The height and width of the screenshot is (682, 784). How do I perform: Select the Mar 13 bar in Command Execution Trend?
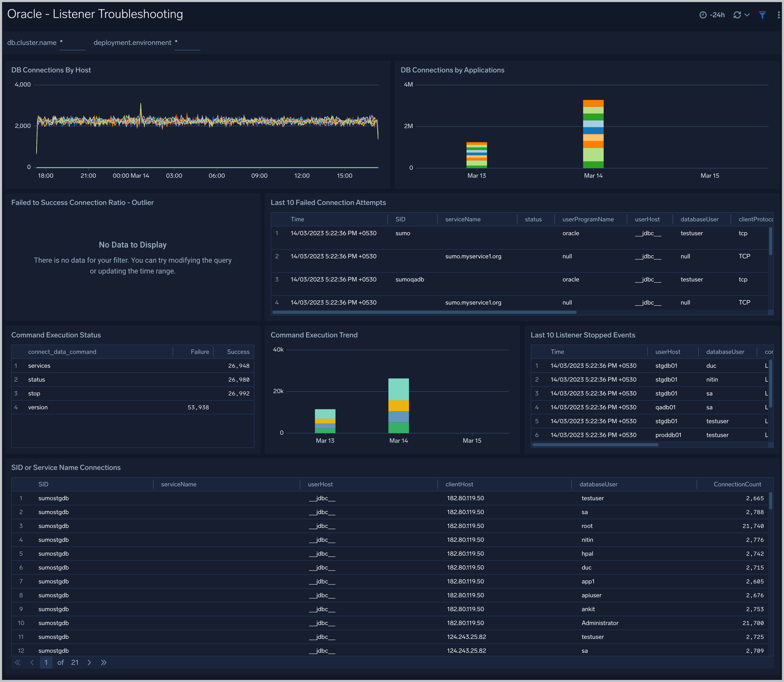pos(325,421)
